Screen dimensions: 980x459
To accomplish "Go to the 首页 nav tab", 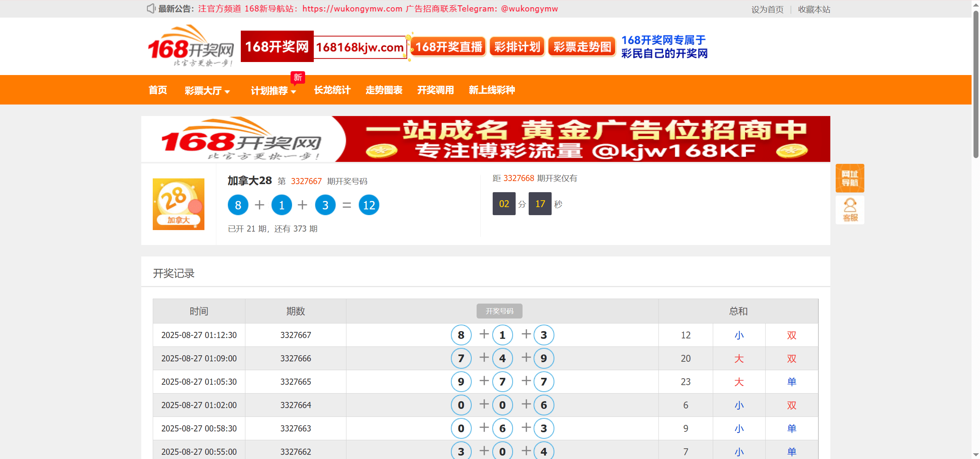I will [158, 90].
